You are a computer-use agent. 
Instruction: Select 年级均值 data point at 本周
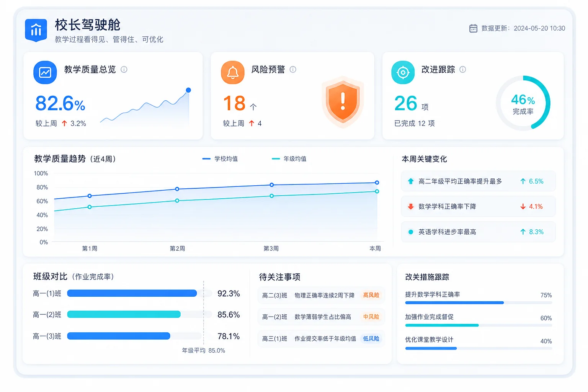[x=377, y=191]
